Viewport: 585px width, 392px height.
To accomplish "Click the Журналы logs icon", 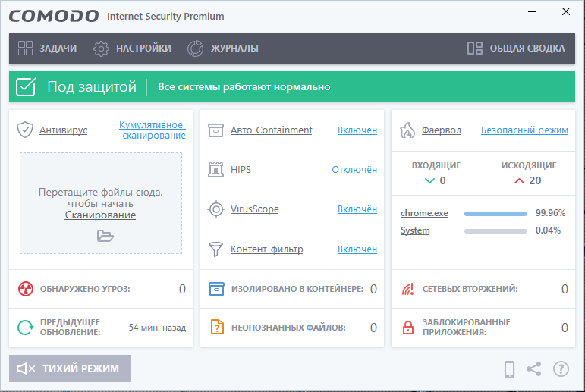I will click(x=195, y=49).
